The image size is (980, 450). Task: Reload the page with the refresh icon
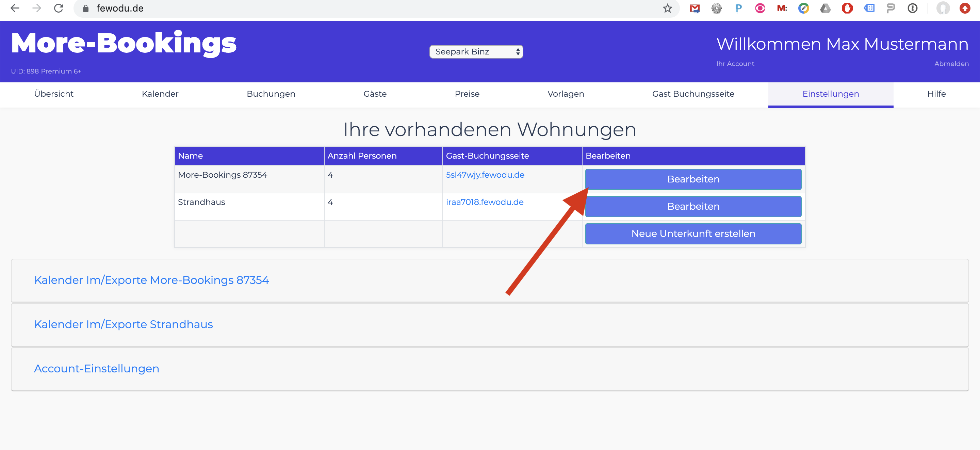coord(59,8)
